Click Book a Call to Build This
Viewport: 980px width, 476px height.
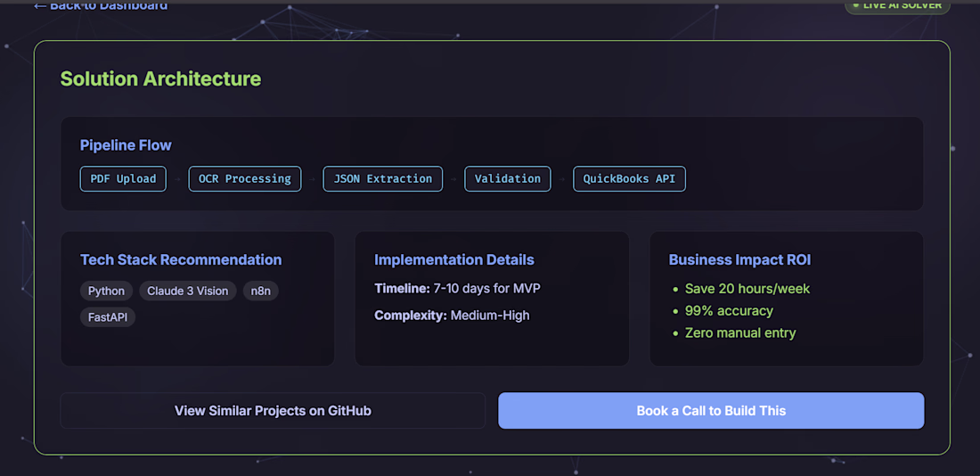point(711,411)
